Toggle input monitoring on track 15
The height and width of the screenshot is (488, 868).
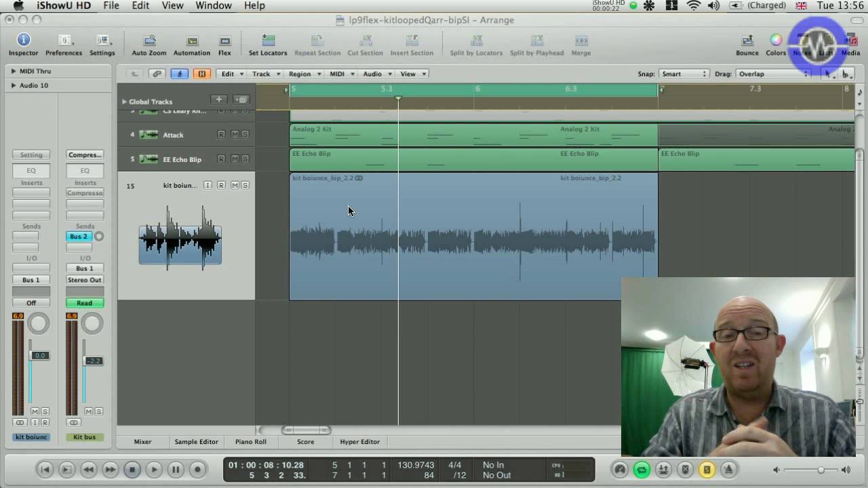208,185
